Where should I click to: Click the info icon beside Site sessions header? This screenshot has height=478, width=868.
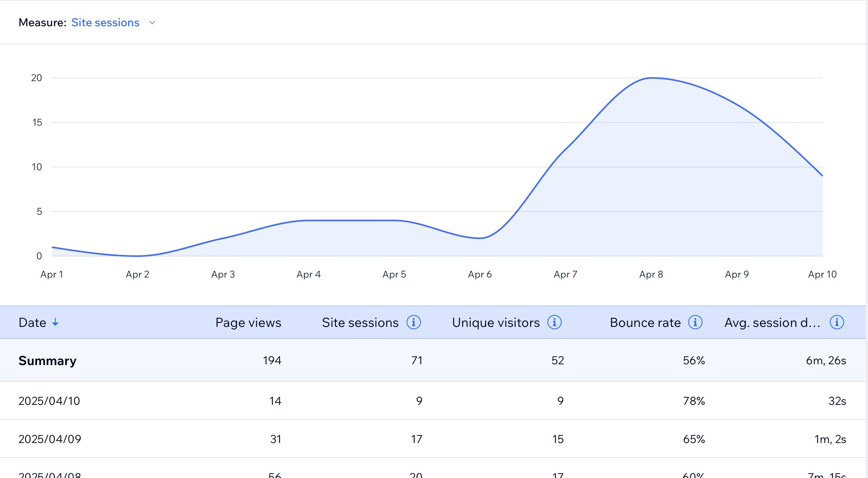point(414,323)
